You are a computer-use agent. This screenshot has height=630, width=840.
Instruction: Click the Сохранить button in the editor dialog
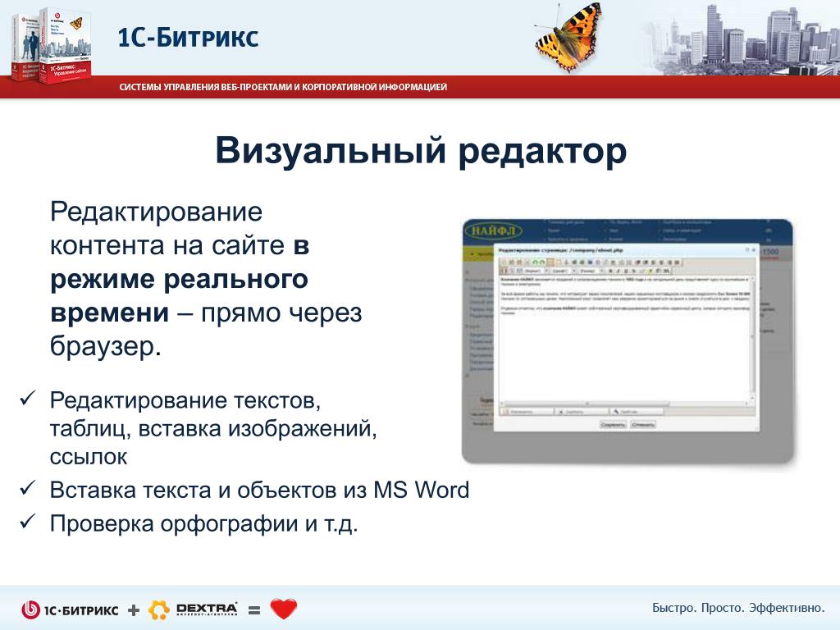(614, 425)
